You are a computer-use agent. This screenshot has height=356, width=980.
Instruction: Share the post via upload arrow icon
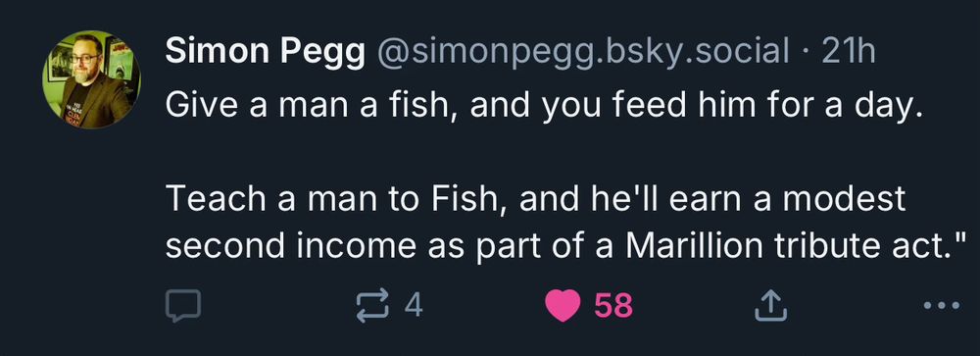(x=770, y=306)
